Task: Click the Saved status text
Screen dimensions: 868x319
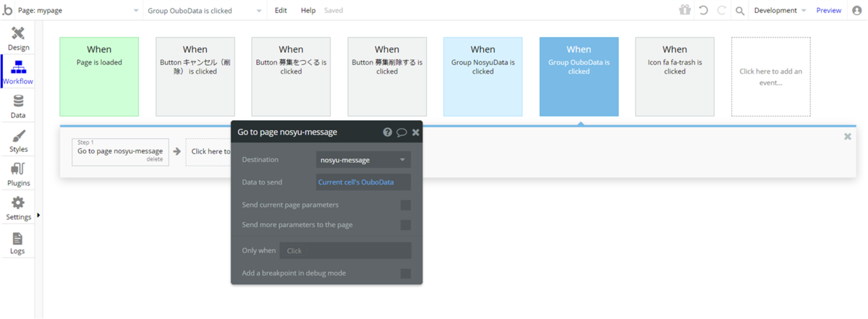Action: (333, 10)
